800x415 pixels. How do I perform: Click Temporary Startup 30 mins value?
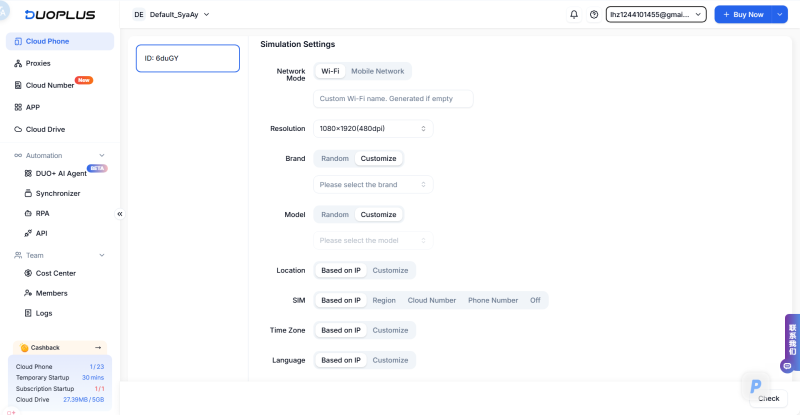(x=93, y=378)
